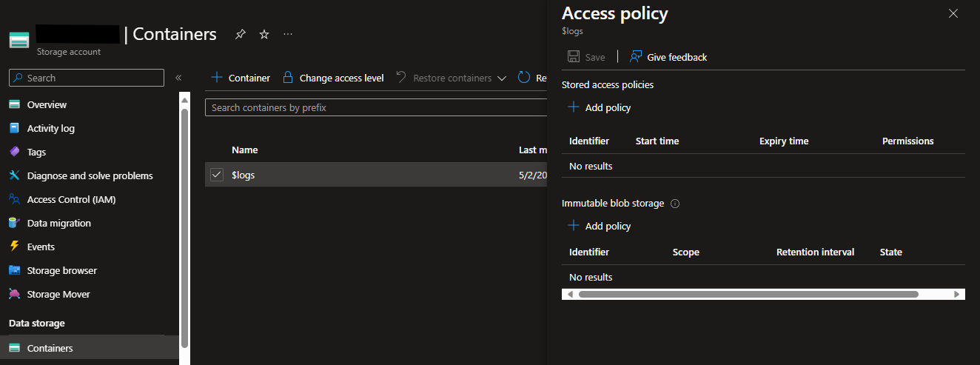Open Storage Mover
This screenshot has width=980, height=365.
[x=58, y=294]
